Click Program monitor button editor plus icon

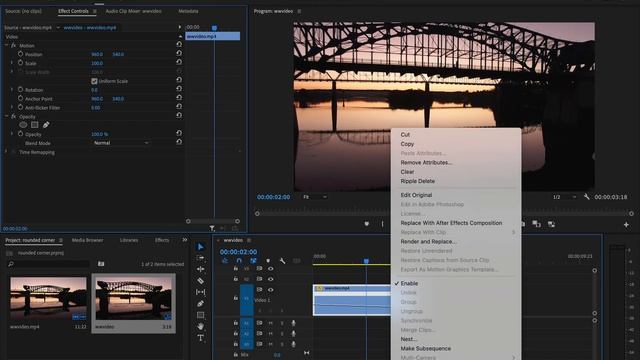pos(626,224)
